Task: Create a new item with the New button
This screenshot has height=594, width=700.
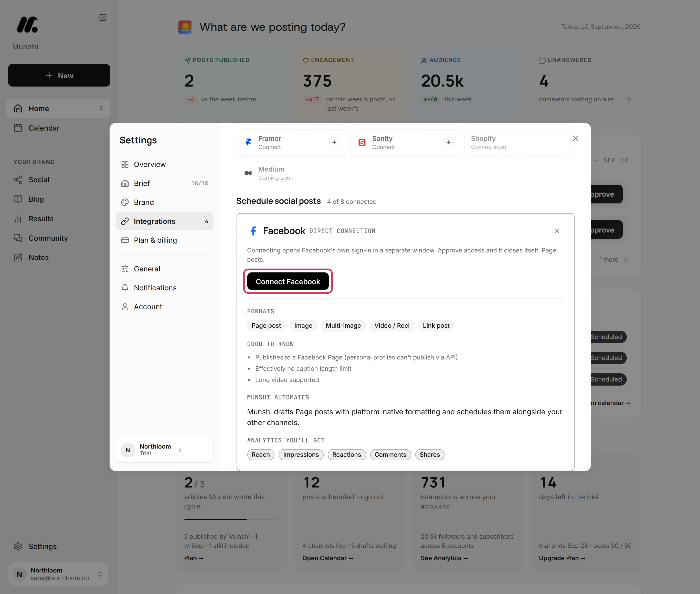Action: pos(59,76)
